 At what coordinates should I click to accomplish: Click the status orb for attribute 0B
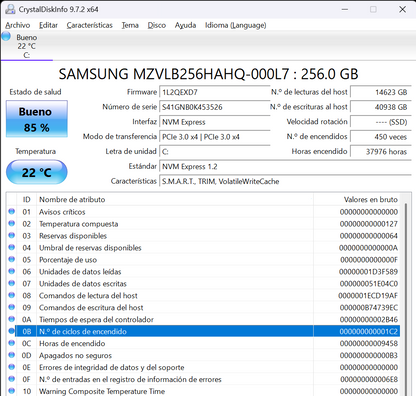click(x=12, y=331)
